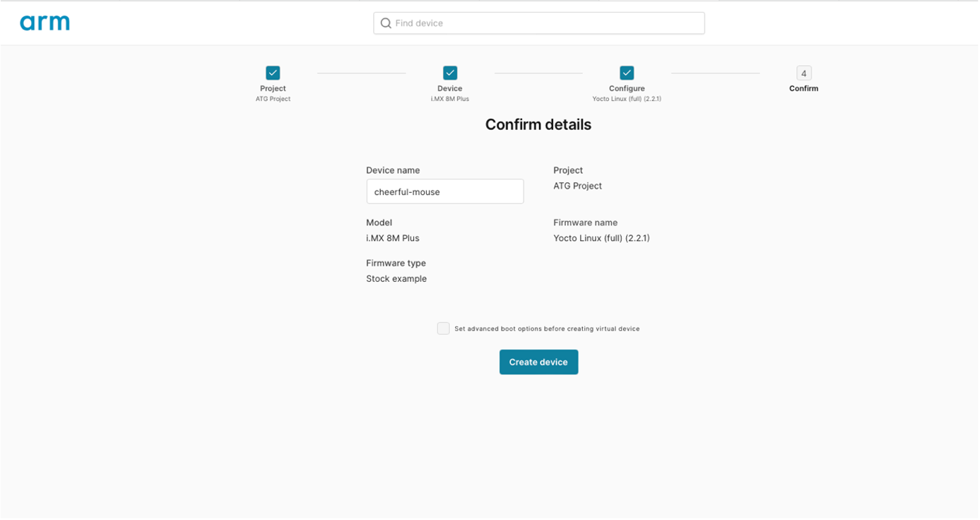This screenshot has height=520, width=980.
Task: Click the Confirm step label
Action: click(803, 89)
